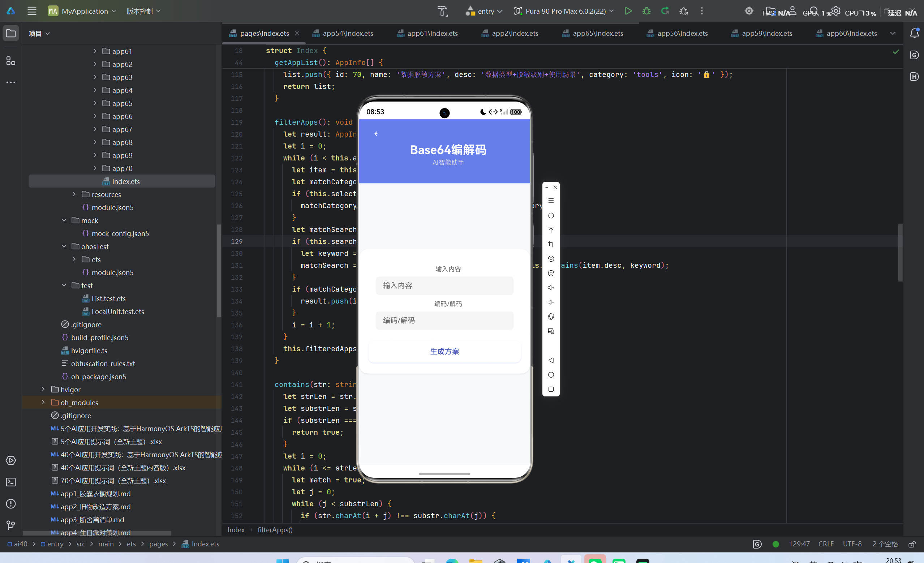
Task: Collapse the ohosTest folder
Action: click(x=64, y=246)
